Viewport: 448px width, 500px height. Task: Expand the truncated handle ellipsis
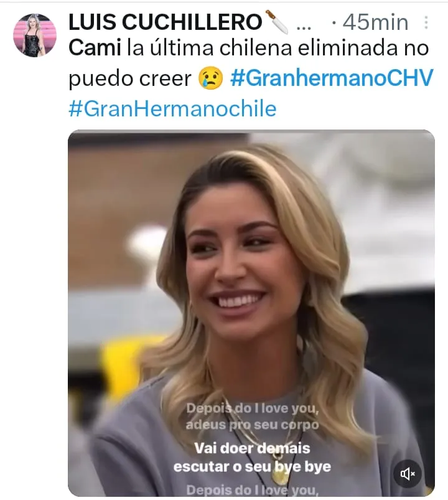304,28
